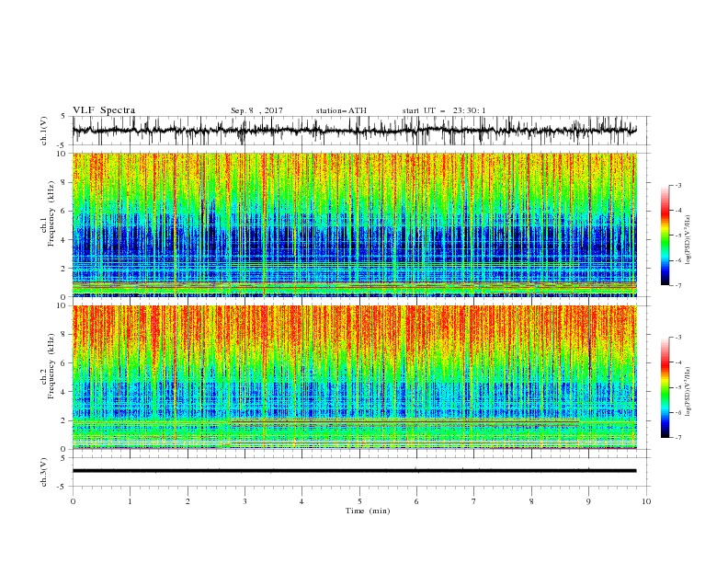Screen dimensions: 728x563
Task: Click the '8' kHz tick on ch.1 spectrogram
Action: pos(65,182)
